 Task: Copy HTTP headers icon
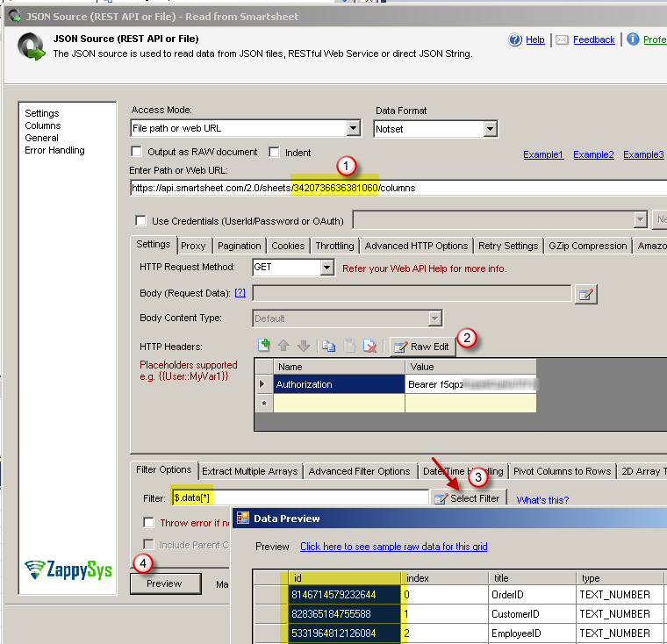tap(328, 347)
